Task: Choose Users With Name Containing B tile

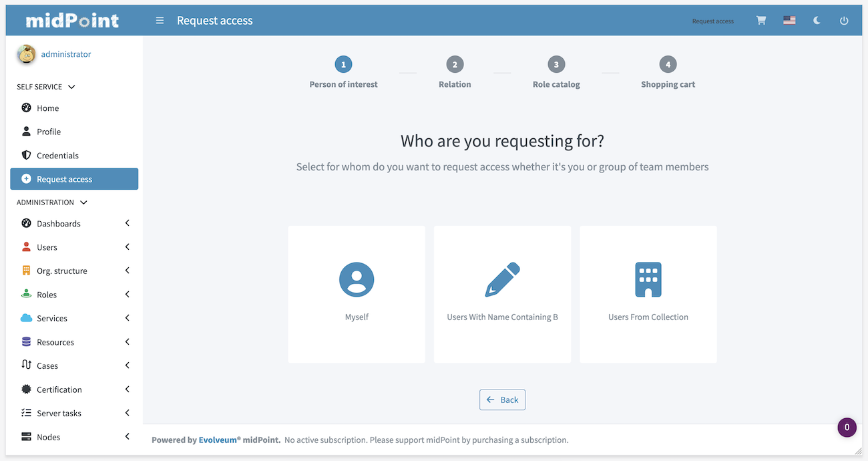Action: coord(502,294)
